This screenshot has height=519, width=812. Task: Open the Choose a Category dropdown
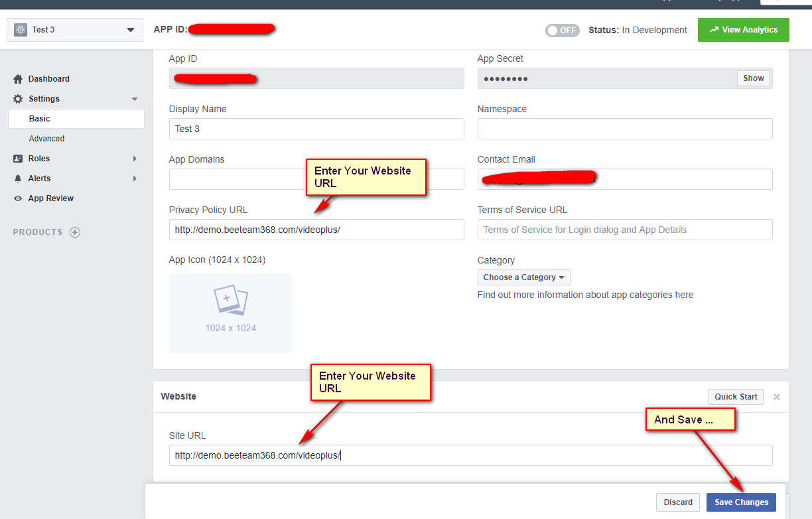tap(523, 277)
